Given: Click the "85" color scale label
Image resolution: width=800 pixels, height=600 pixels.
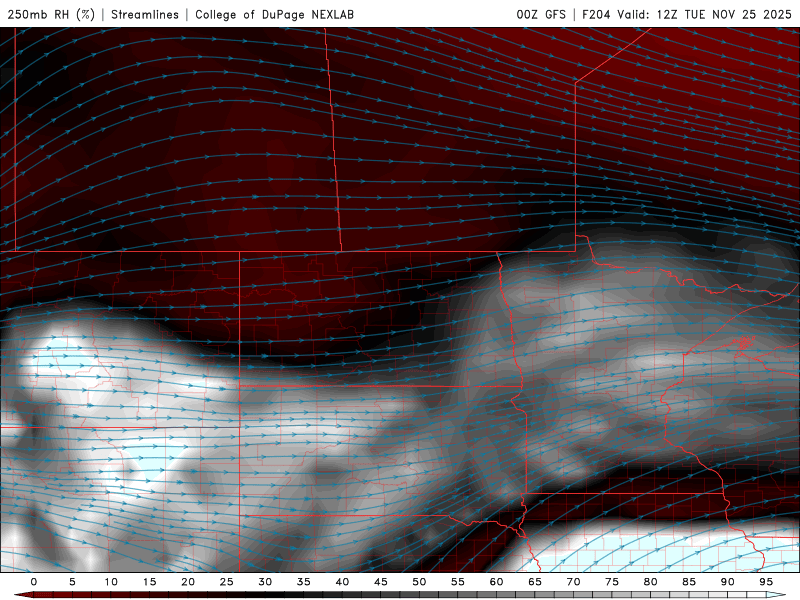Looking at the screenshot, I should [x=689, y=582].
